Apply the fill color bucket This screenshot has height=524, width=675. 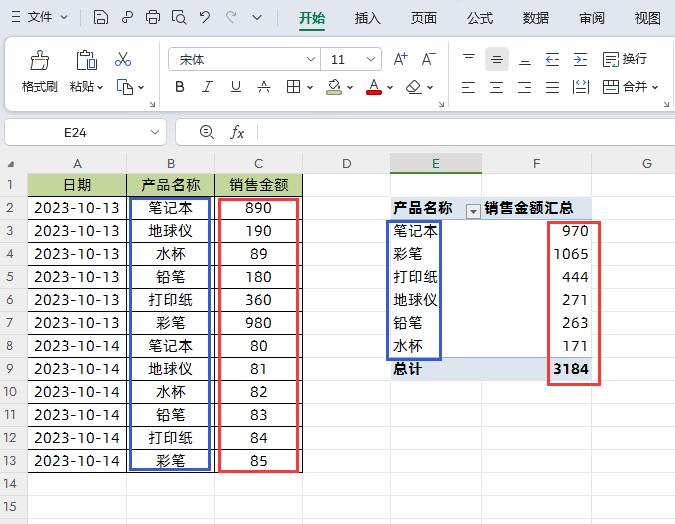pyautogui.click(x=334, y=87)
